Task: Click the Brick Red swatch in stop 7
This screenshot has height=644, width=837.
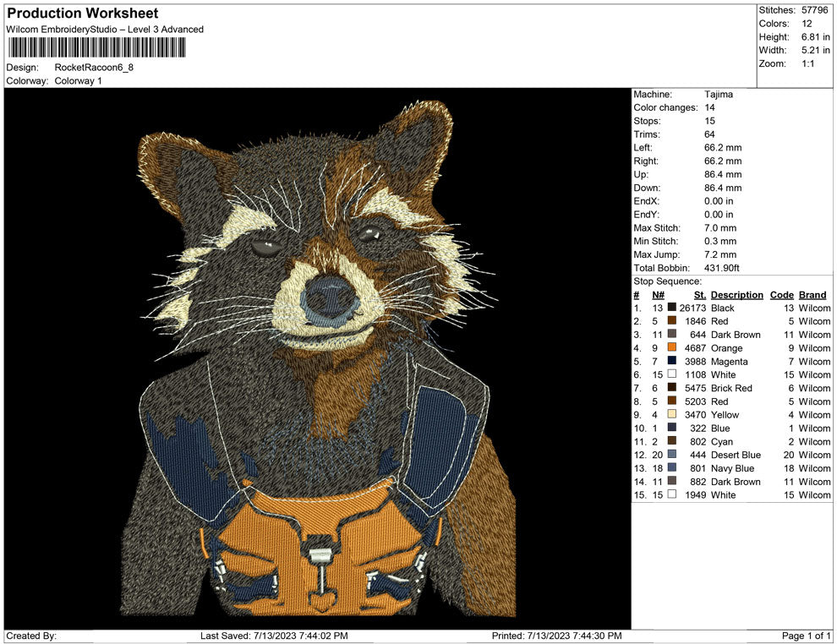Action: coord(672,388)
